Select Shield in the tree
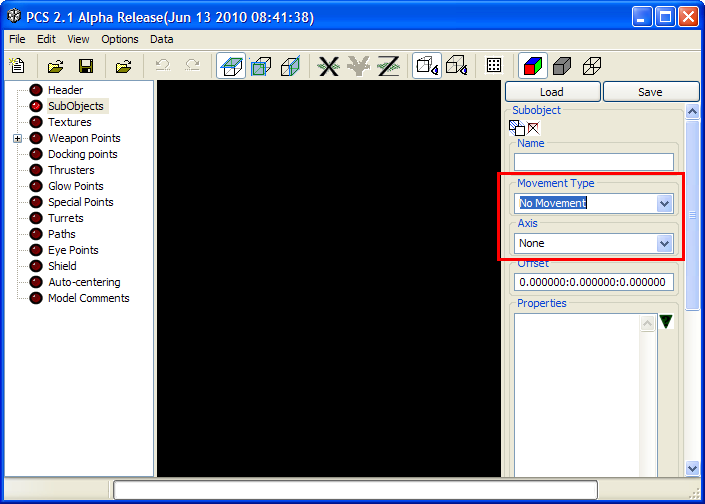The width and height of the screenshot is (705, 504). point(62,266)
